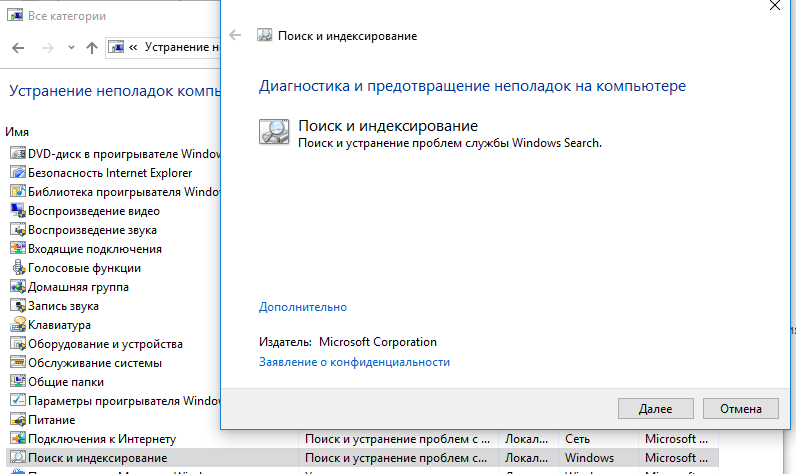The image size is (796, 474).
Task: Select Клавиатура row text
Action: pos(59,325)
